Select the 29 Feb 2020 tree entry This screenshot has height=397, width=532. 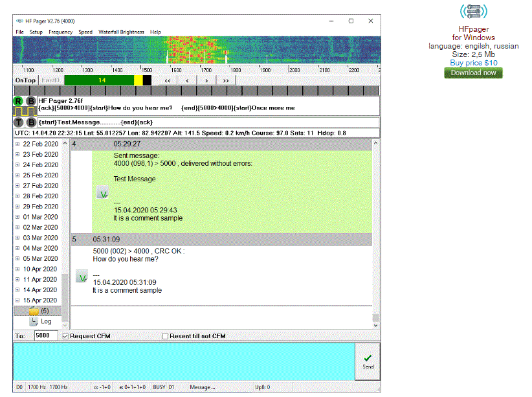coord(40,207)
